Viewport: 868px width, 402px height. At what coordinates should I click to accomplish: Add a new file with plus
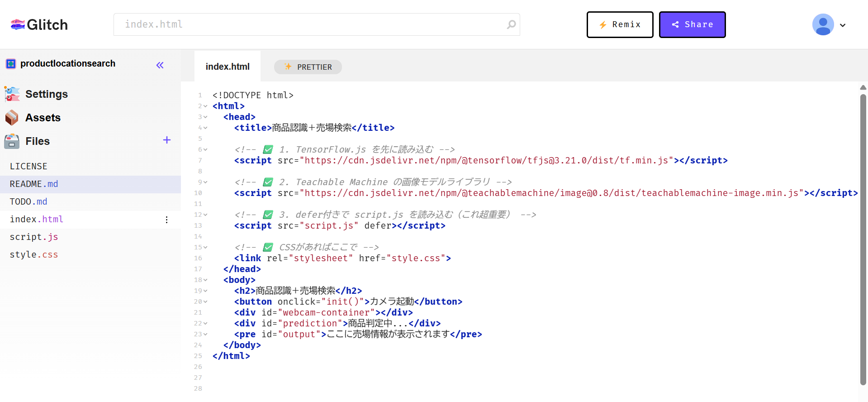click(x=167, y=140)
